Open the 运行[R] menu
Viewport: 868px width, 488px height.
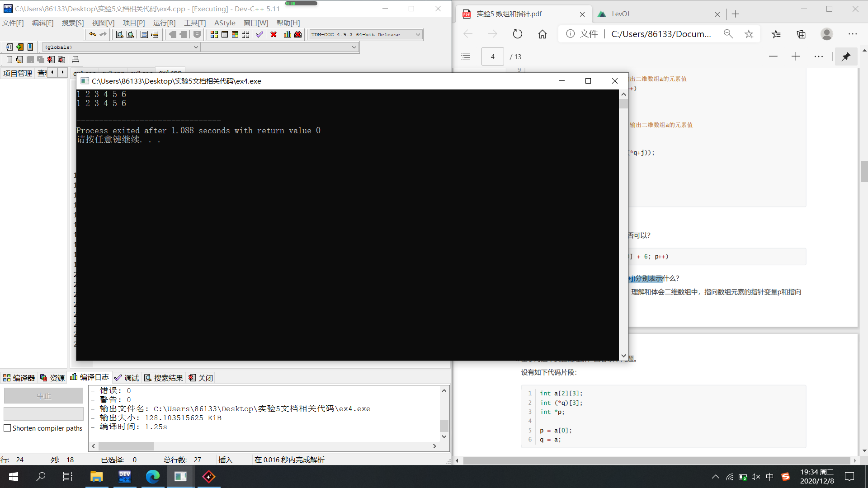[164, 23]
